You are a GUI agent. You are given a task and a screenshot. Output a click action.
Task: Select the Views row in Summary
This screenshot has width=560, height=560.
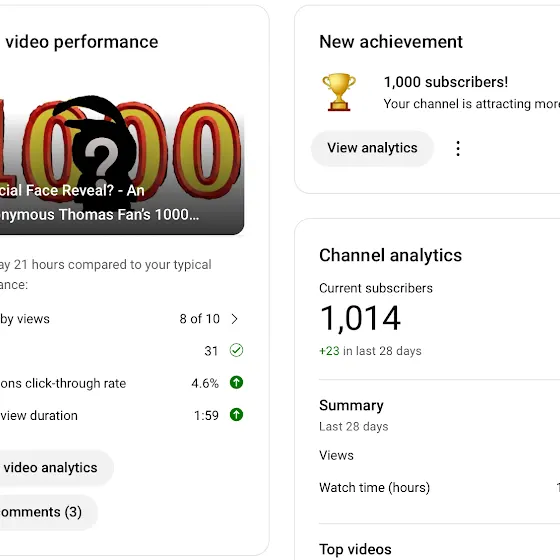coord(439,455)
